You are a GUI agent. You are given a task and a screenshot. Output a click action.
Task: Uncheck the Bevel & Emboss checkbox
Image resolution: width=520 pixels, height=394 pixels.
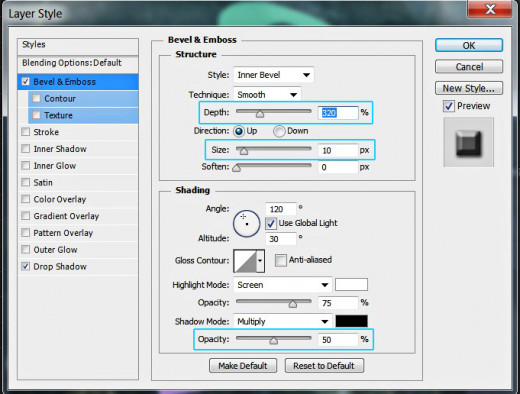[26, 82]
